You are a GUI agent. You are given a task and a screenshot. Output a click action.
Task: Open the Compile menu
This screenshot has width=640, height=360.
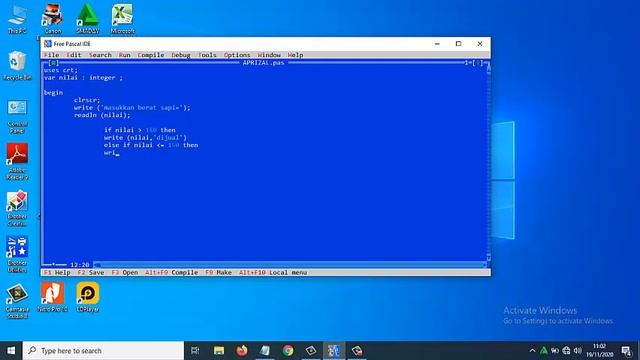[151, 55]
